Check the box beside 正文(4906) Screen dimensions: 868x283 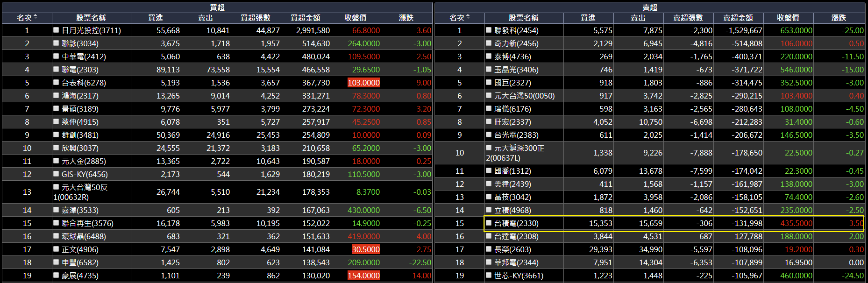(56, 249)
